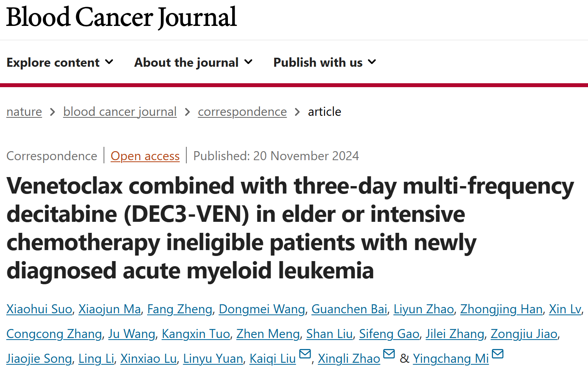Click author Linyu Yuan
588x371 pixels.
click(x=213, y=359)
